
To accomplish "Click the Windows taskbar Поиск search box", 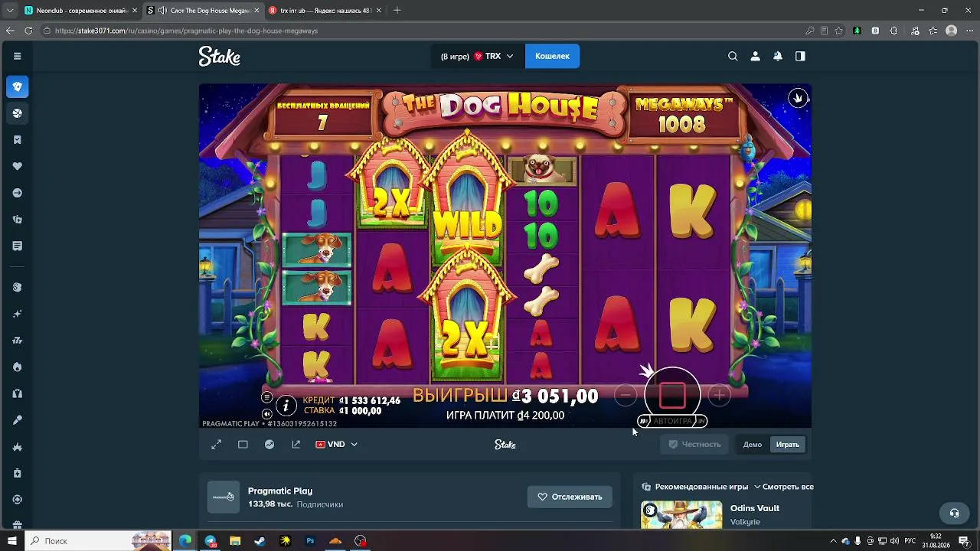I will click(x=98, y=541).
